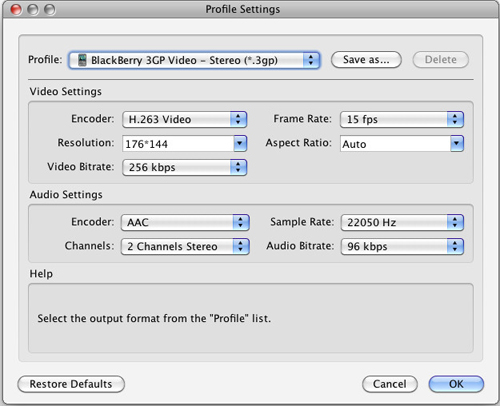The width and height of the screenshot is (500, 406).
Task: Click the Save as... button
Action: [366, 60]
